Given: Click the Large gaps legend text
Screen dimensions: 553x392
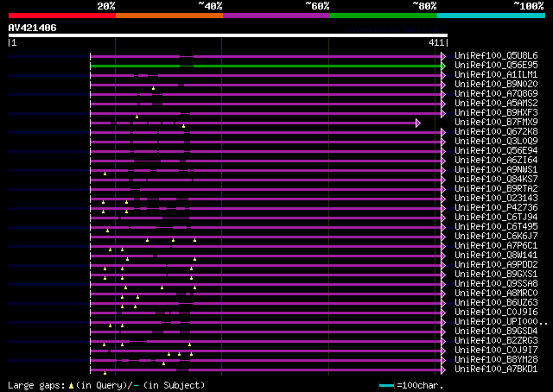Looking at the screenshot, I should point(36,385).
